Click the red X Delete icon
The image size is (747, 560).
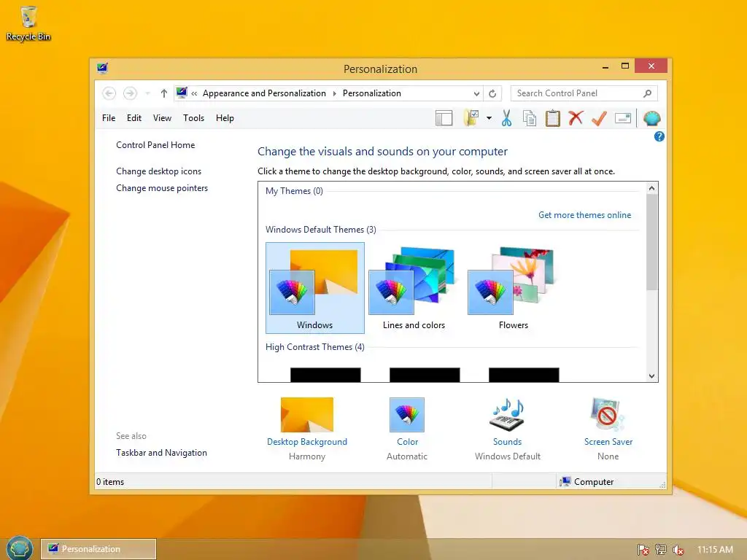coord(576,118)
